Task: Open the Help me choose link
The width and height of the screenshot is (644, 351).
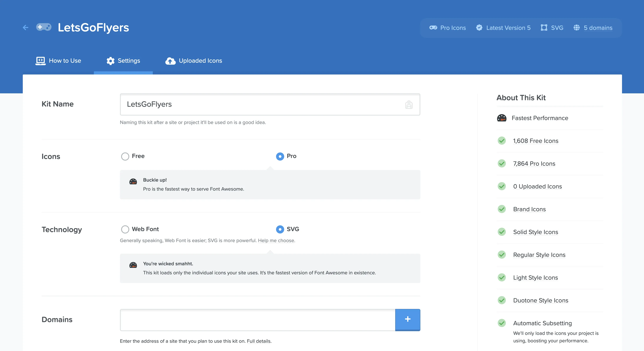Action: coord(276,240)
